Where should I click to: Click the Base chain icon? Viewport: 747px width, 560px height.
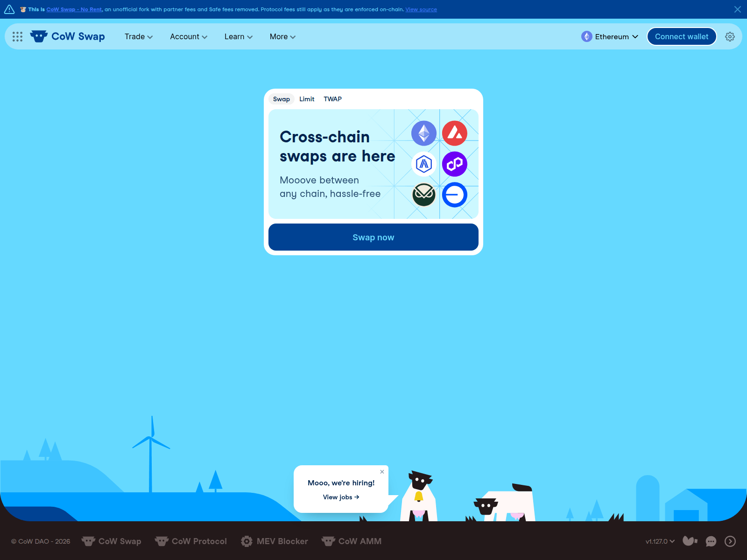pos(455,195)
